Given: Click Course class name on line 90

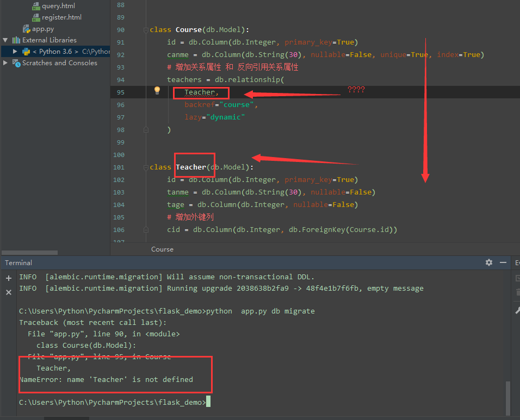Looking at the screenshot, I should click(x=188, y=30).
